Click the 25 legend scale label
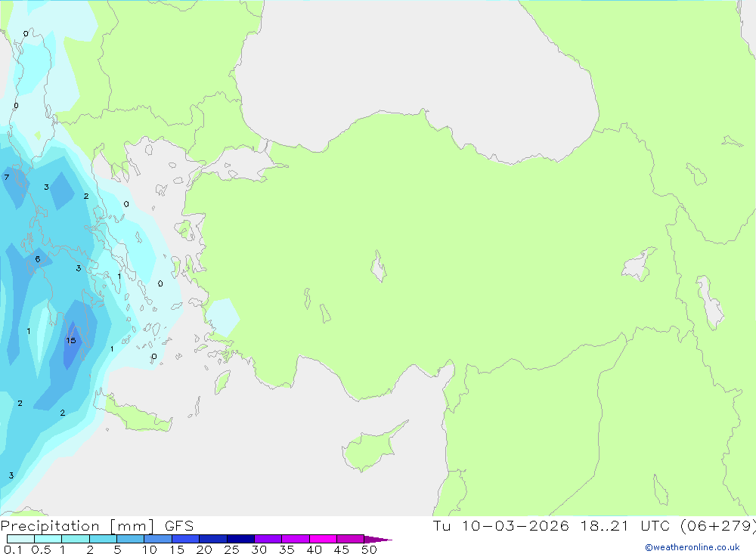Viewport: 756px width, 554px height. tap(231, 549)
